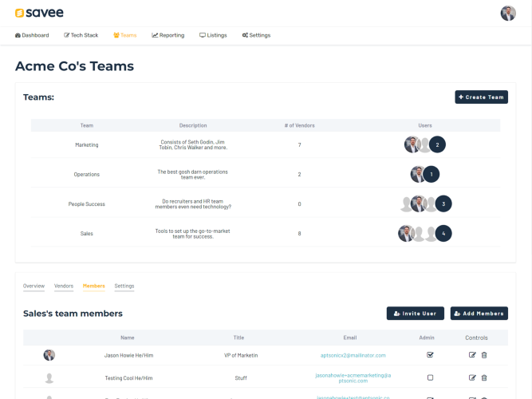Click the Add Members button
Screen dimensions: 532x399
click(479, 314)
